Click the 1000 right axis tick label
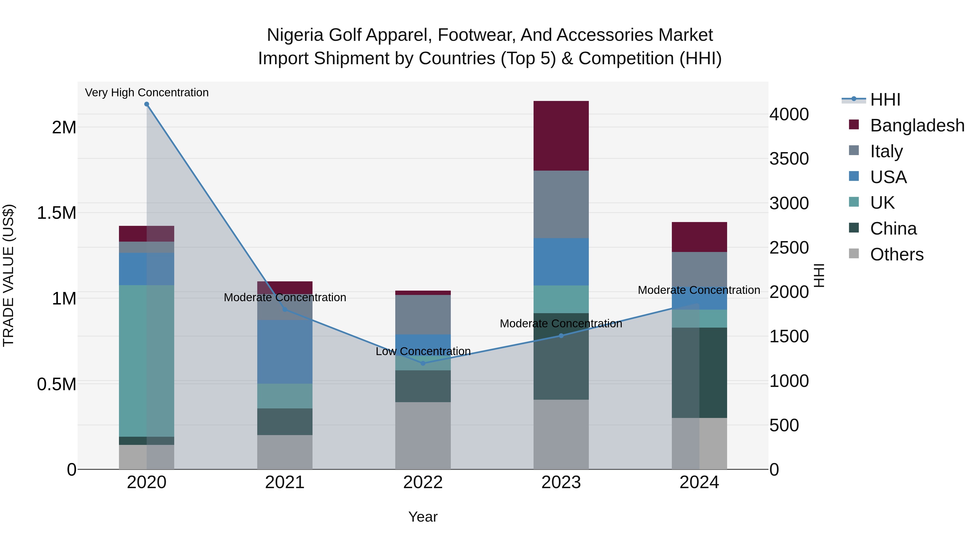This screenshot has width=980, height=551. tap(789, 381)
